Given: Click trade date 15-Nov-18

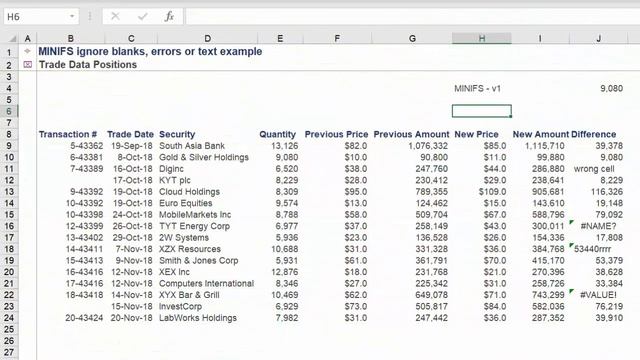Looking at the screenshot, I should [132, 306].
